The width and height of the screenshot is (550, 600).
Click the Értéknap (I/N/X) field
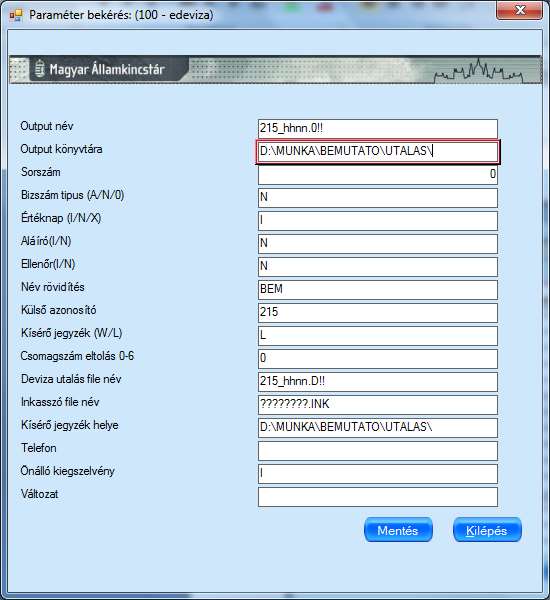378,221
